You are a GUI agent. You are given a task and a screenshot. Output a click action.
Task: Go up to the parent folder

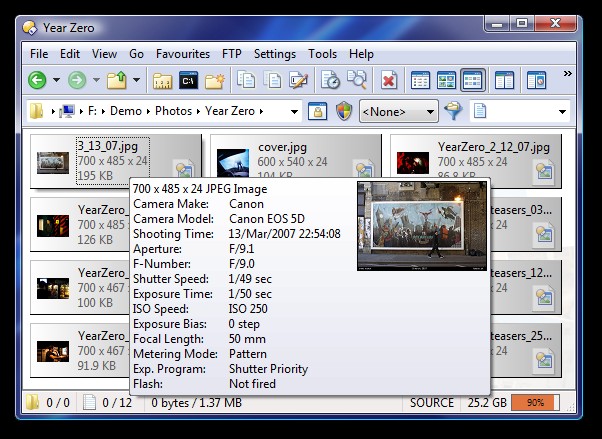click(117, 80)
